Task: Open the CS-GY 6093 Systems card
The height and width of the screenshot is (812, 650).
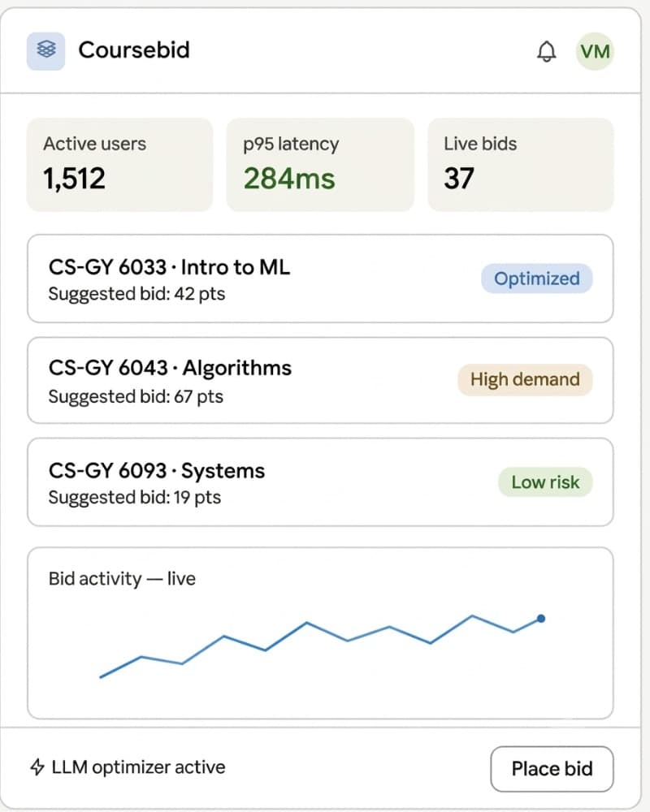Action: click(320, 482)
